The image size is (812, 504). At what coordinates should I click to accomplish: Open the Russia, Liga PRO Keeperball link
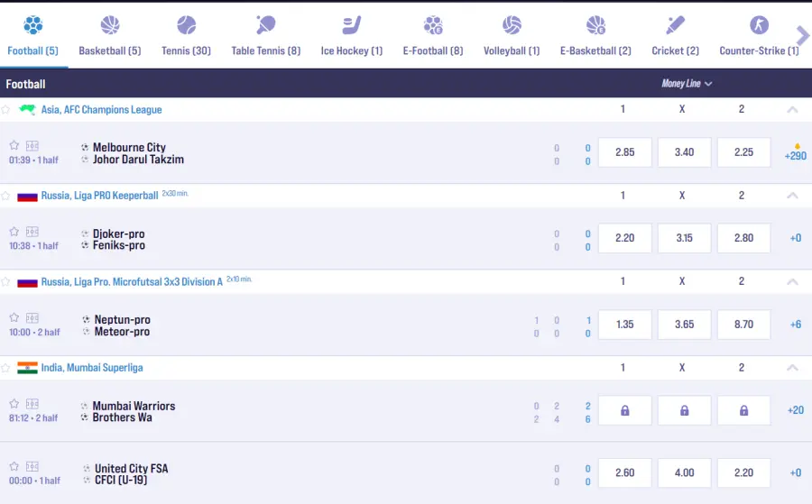point(99,196)
